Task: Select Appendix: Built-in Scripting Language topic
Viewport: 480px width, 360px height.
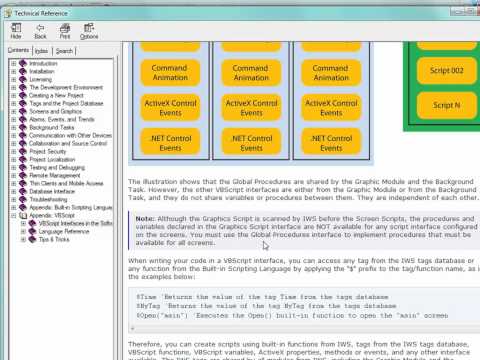Action: [x=71, y=207]
